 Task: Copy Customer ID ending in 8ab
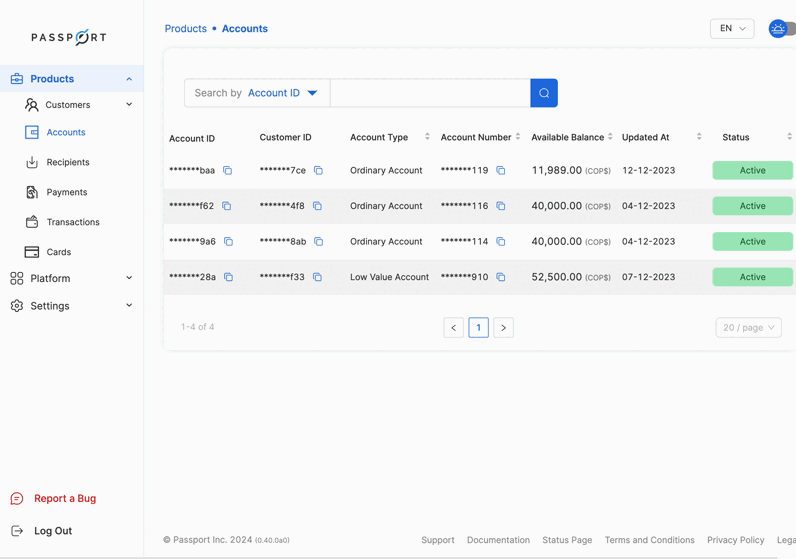click(318, 242)
